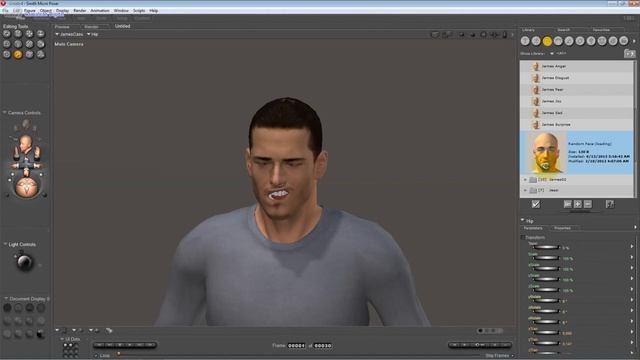
Task: Open the Materials library category
Action: [x=613, y=41]
